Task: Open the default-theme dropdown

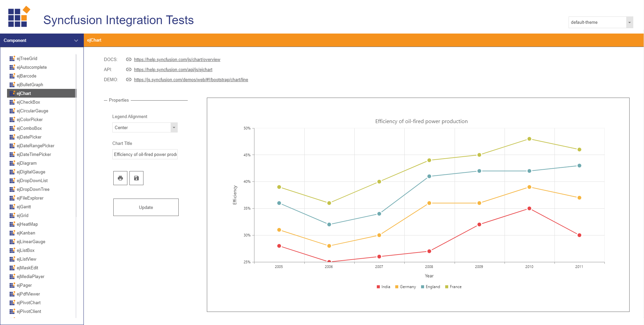Action: [629, 22]
